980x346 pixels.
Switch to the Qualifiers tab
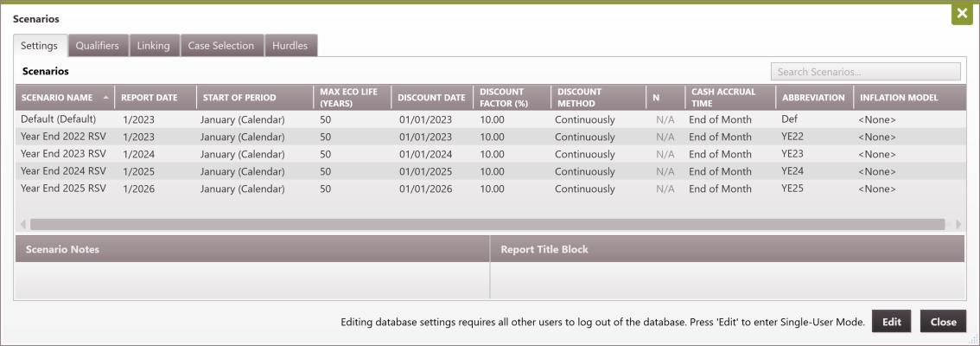coord(97,46)
